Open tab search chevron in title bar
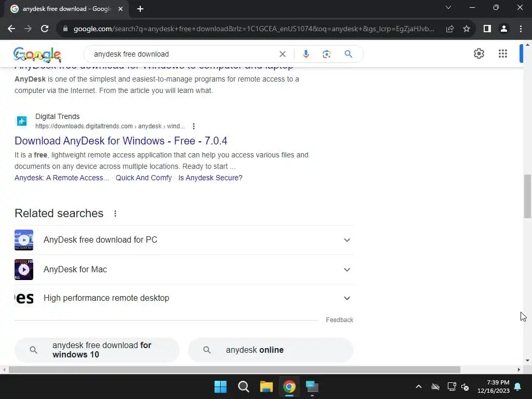Image resolution: width=532 pixels, height=399 pixels. click(448, 7)
